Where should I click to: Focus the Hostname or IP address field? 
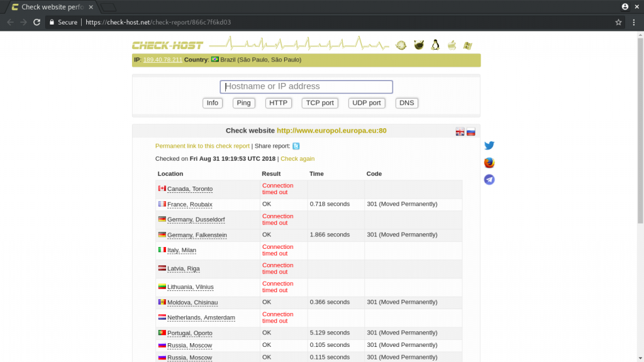tap(306, 87)
